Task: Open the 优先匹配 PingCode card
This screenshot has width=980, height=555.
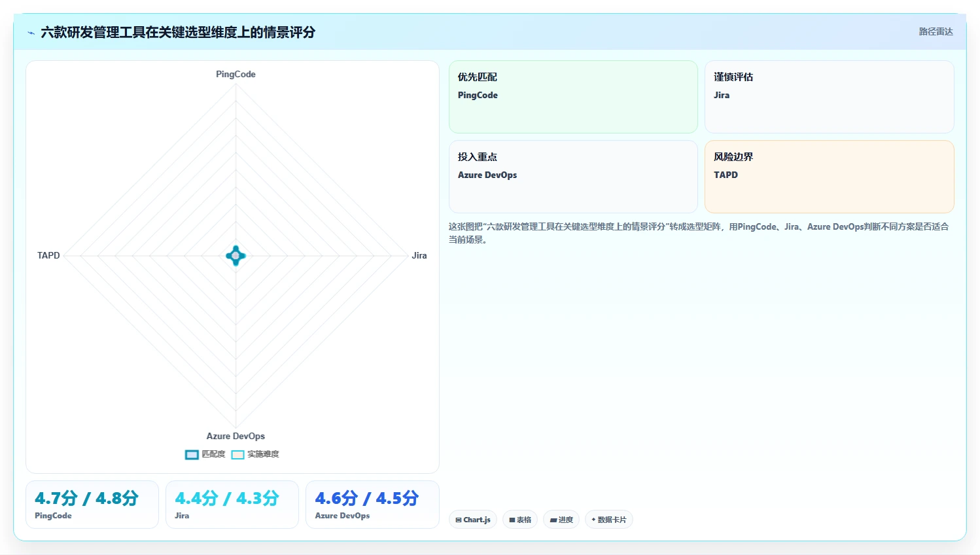Action: 573,97
